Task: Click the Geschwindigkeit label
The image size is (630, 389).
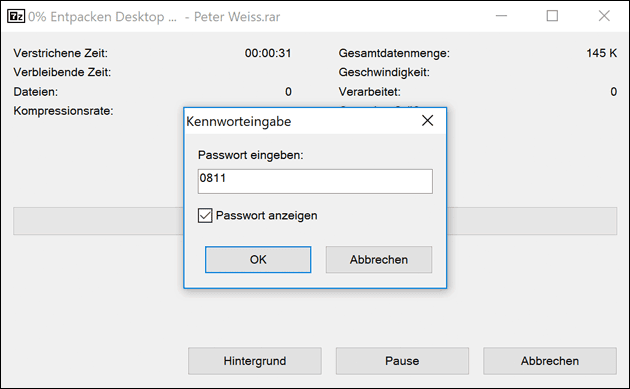Action: point(384,72)
